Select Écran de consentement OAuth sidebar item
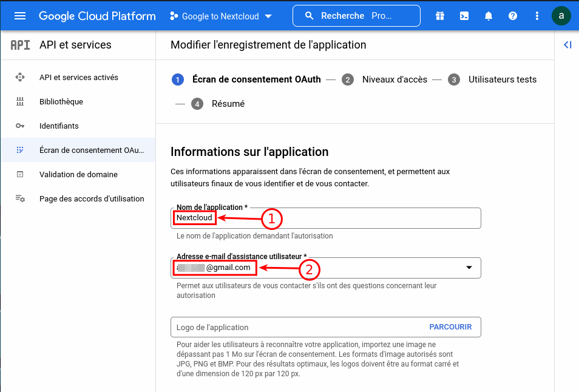 (x=78, y=150)
